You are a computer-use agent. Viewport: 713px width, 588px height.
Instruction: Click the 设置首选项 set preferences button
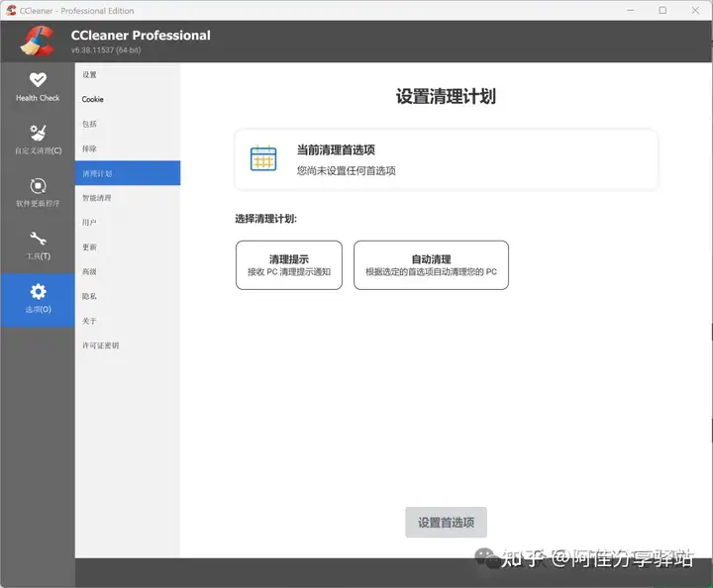coord(446,522)
